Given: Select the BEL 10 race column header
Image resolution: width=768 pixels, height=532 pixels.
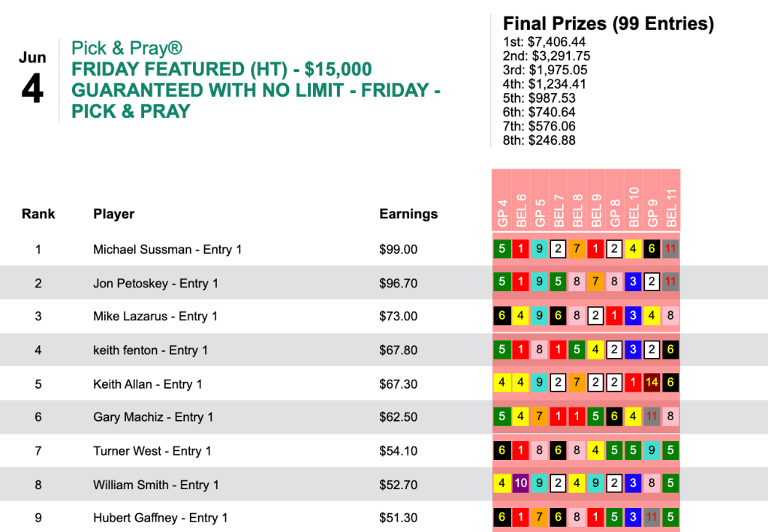Looking at the screenshot, I should click(x=634, y=207).
